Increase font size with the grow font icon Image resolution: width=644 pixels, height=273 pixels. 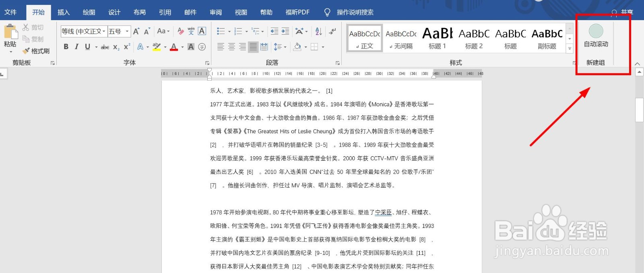point(136,31)
